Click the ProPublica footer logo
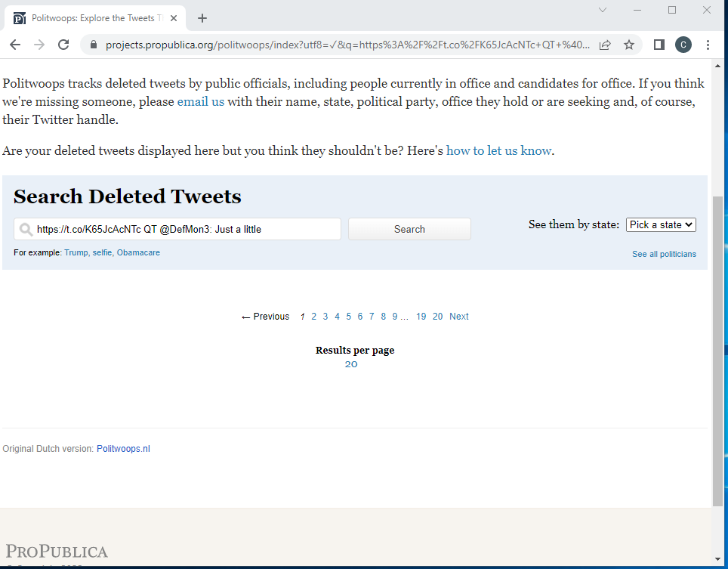Screen dimensions: 728x569 click(x=57, y=552)
